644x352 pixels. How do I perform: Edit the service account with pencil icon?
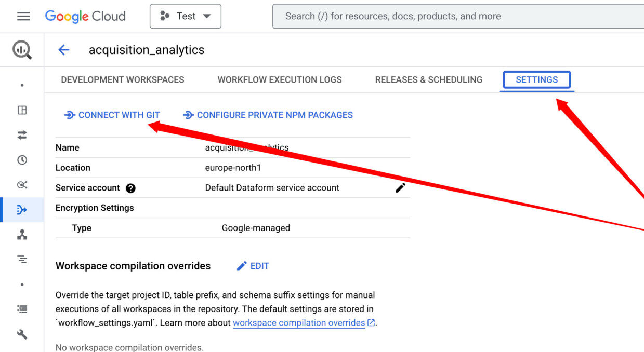click(x=400, y=188)
